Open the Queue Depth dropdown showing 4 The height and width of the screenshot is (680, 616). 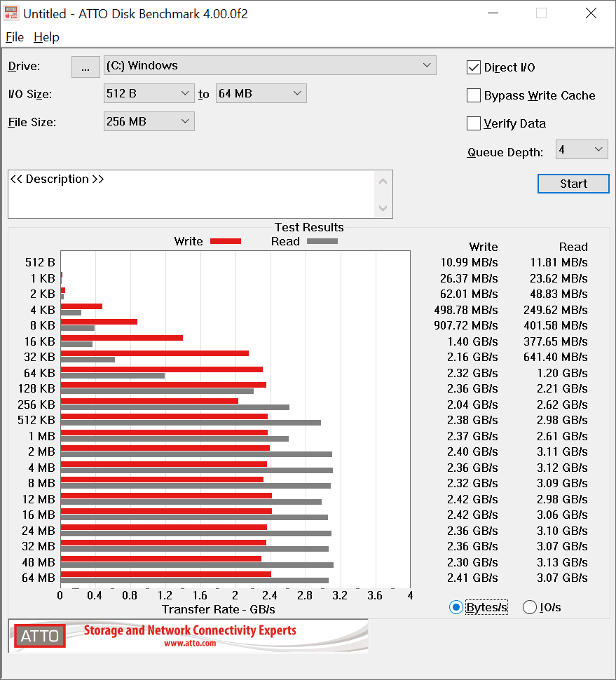coord(582,149)
